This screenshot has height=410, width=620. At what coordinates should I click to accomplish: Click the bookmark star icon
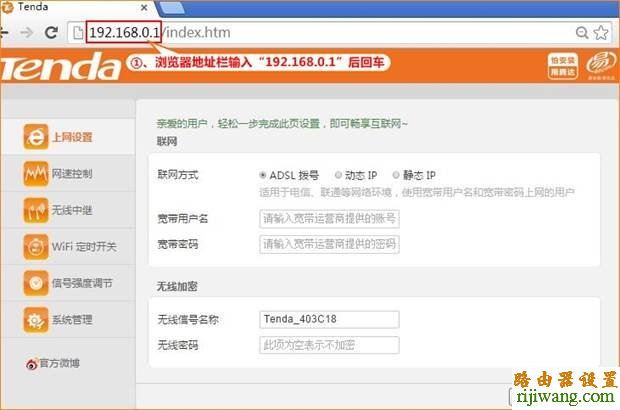coord(601,32)
